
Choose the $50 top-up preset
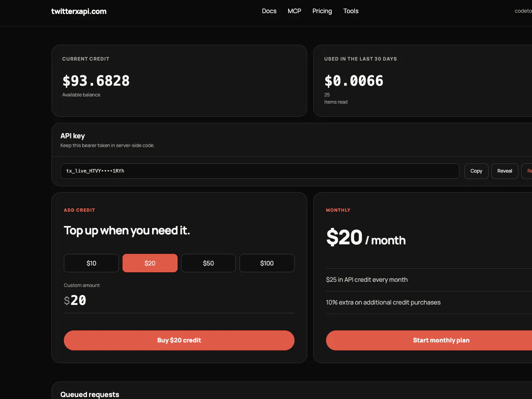[208, 263]
